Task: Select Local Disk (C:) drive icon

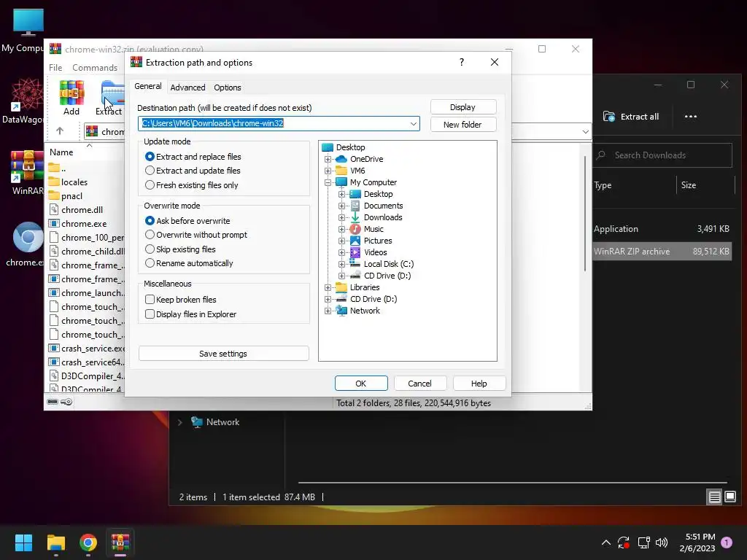Action: click(x=355, y=264)
